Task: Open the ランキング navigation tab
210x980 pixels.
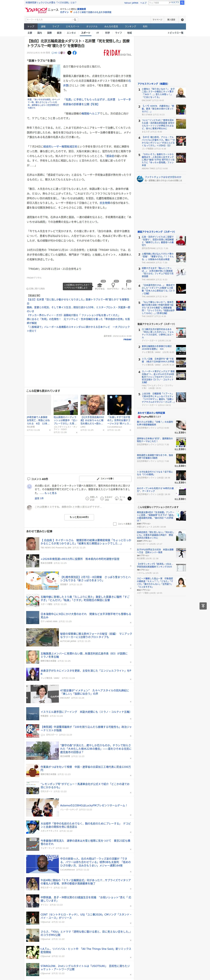Action: tap(130, 27)
